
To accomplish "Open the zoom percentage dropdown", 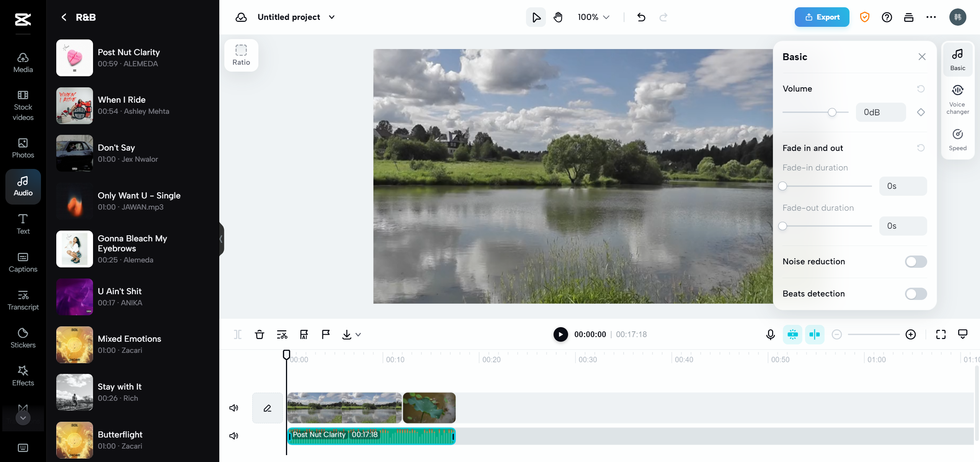I will 593,17.
